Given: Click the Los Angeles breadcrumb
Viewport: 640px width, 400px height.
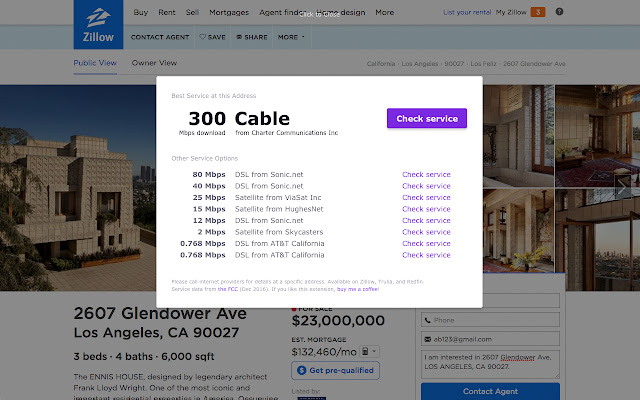Looking at the screenshot, I should point(422,64).
